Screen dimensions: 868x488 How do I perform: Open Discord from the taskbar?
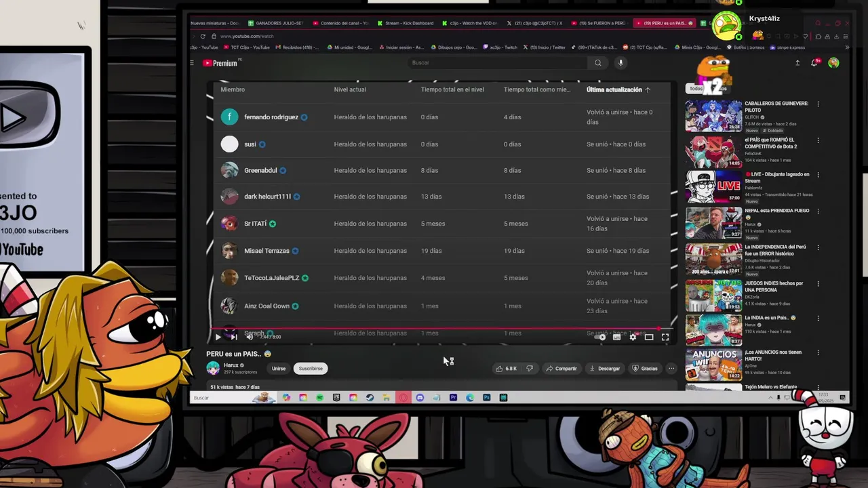(x=420, y=398)
